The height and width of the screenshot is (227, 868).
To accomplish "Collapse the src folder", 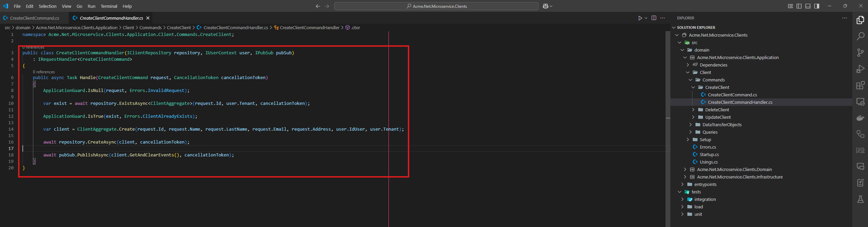I will [x=680, y=42].
